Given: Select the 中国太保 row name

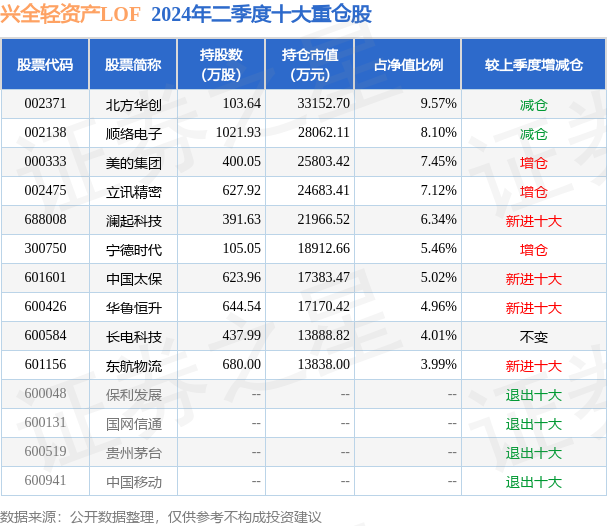Looking at the screenshot, I should click(134, 279).
